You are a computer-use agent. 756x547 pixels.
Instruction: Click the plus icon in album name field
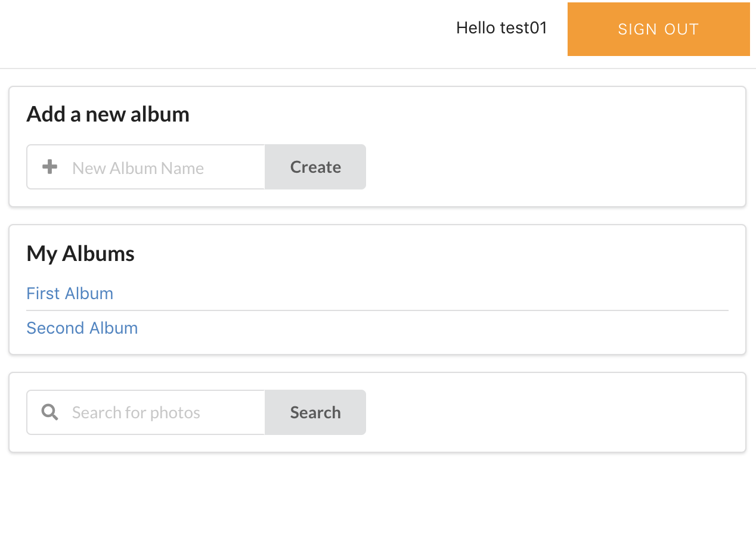tap(50, 167)
